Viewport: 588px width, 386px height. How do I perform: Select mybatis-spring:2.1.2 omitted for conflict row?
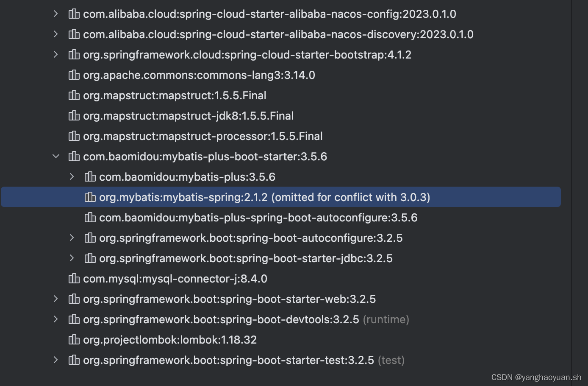click(x=281, y=197)
